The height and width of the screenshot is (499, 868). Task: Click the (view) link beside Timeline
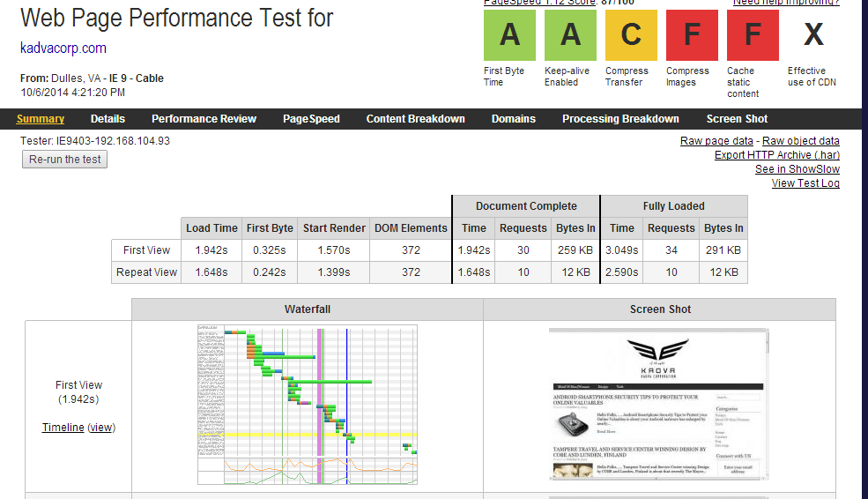coord(101,427)
